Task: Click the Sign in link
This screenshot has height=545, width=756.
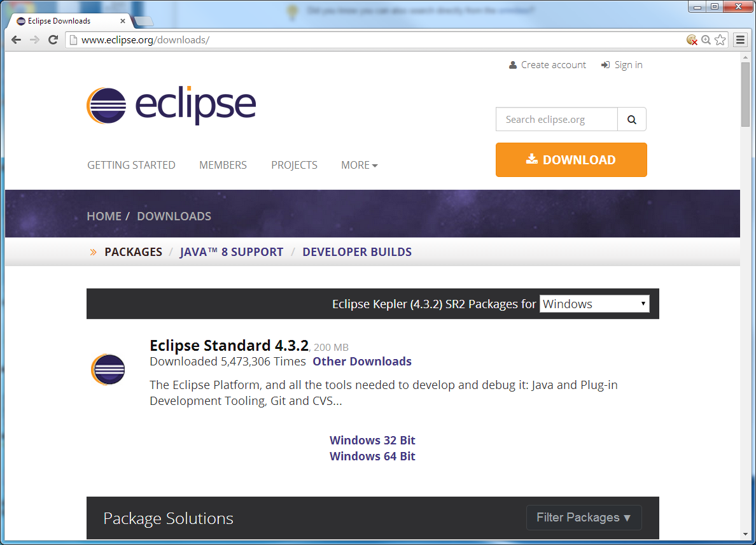Action: pos(622,65)
